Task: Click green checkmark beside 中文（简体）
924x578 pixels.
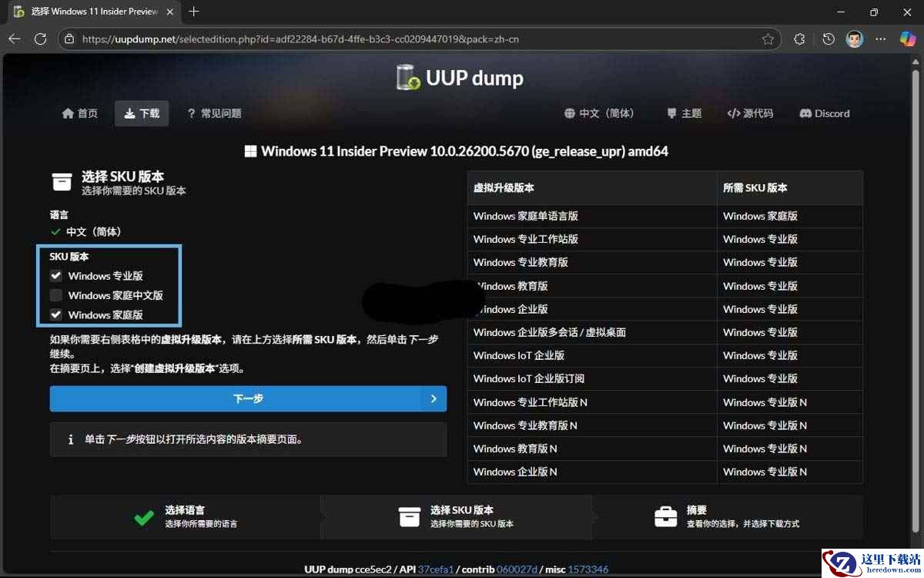Action: (x=55, y=231)
